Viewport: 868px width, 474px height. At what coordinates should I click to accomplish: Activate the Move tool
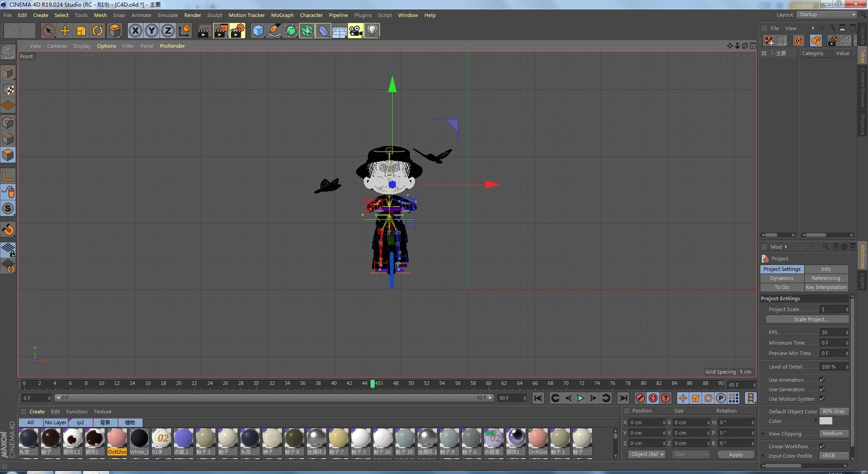point(65,31)
